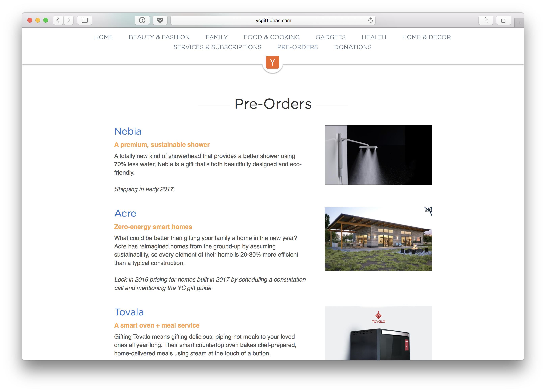Open a new tab with plus button
Viewport: 546px width, 392px height.
coord(519,23)
